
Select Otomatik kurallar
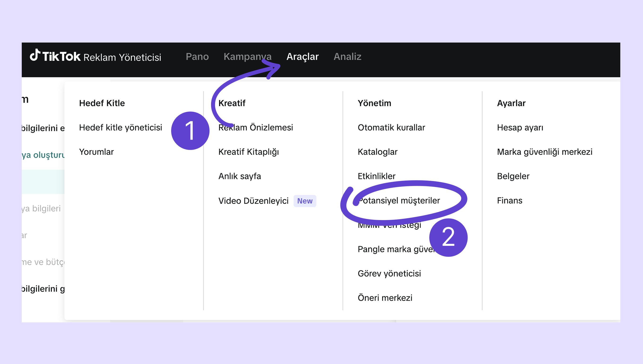point(391,127)
